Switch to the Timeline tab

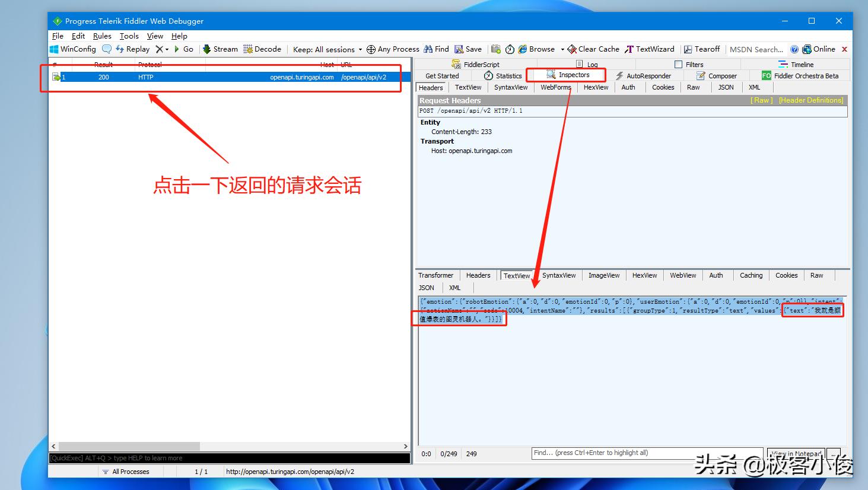[796, 64]
